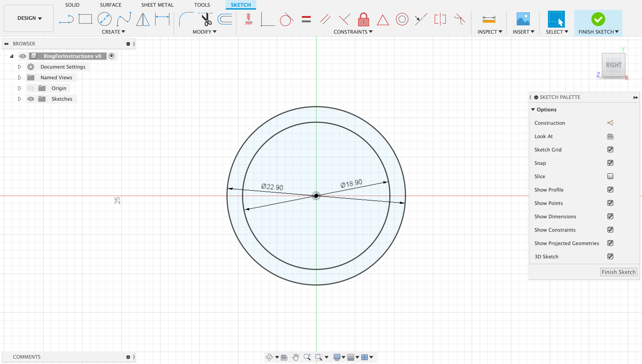Click the Sketch Dimension tool
The image size is (642, 364).
tap(162, 19)
